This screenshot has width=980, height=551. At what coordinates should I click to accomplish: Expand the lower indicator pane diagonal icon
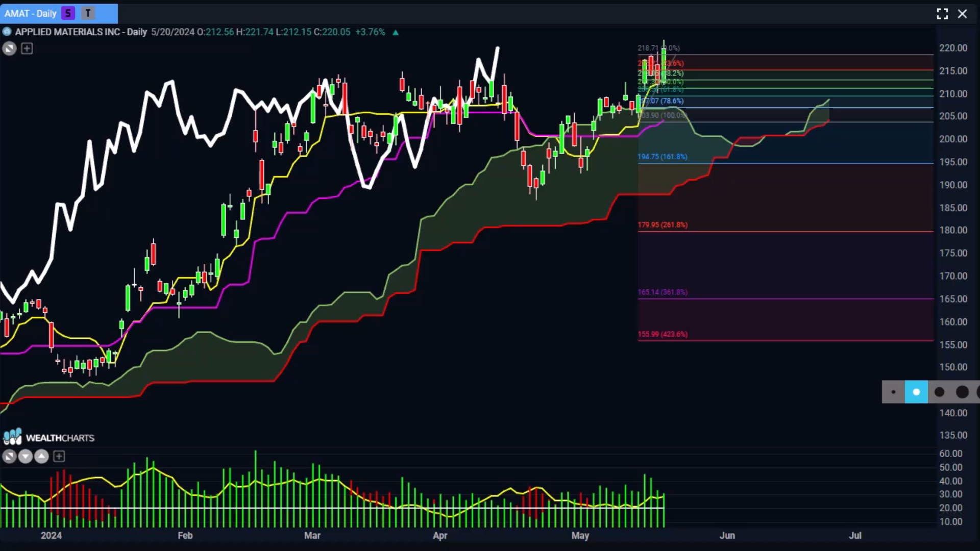9,456
